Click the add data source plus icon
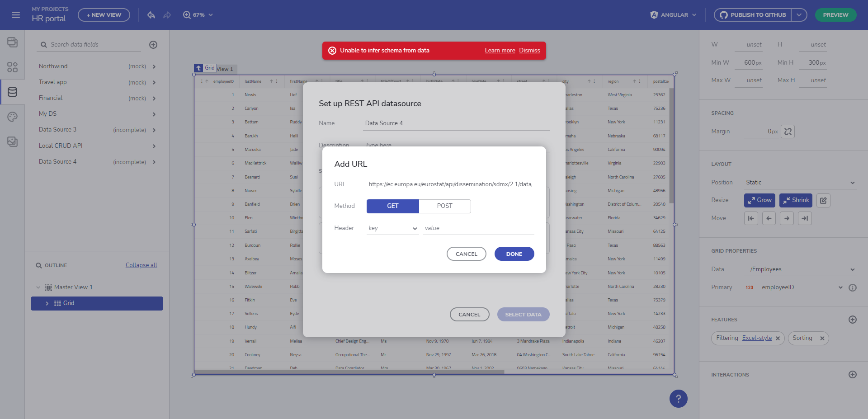This screenshot has height=419, width=868. coord(153,45)
